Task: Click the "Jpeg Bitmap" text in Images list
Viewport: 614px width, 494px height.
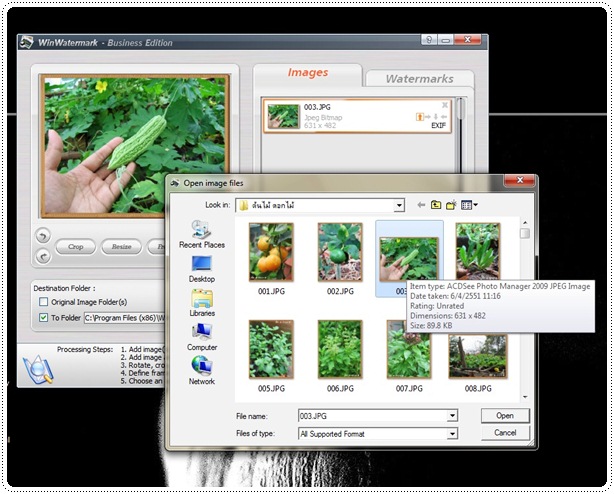Action: click(323, 117)
